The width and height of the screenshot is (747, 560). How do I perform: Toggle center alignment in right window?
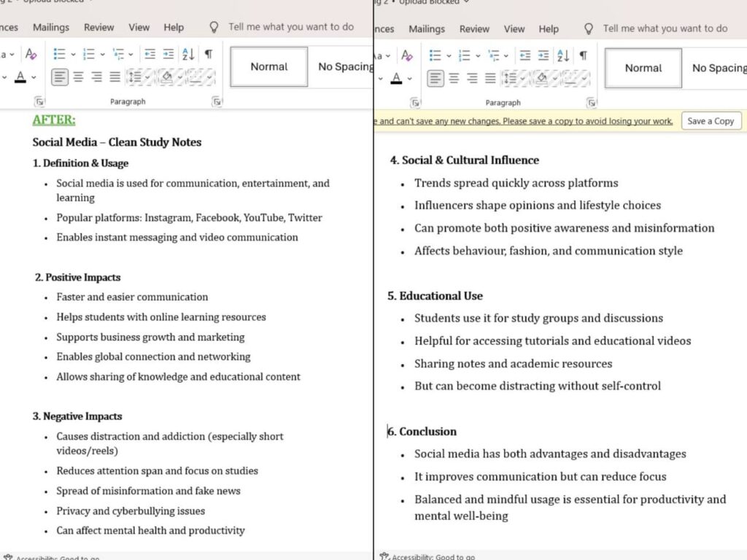(x=454, y=78)
